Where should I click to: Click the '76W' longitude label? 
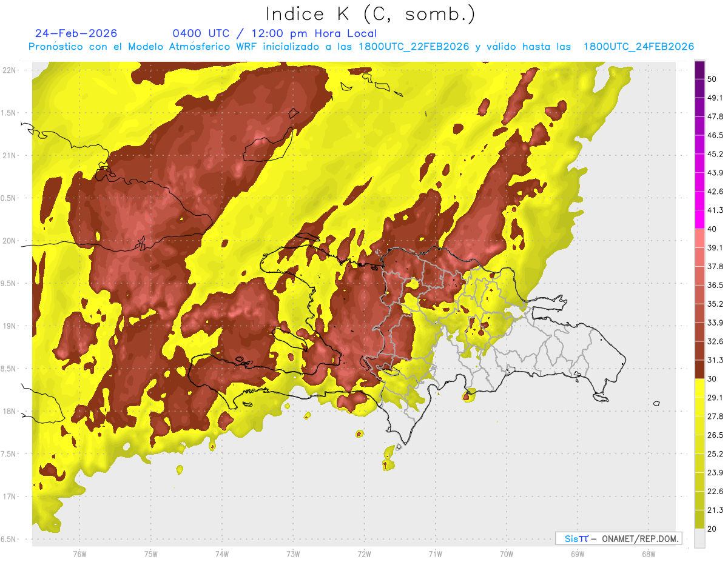point(79,554)
